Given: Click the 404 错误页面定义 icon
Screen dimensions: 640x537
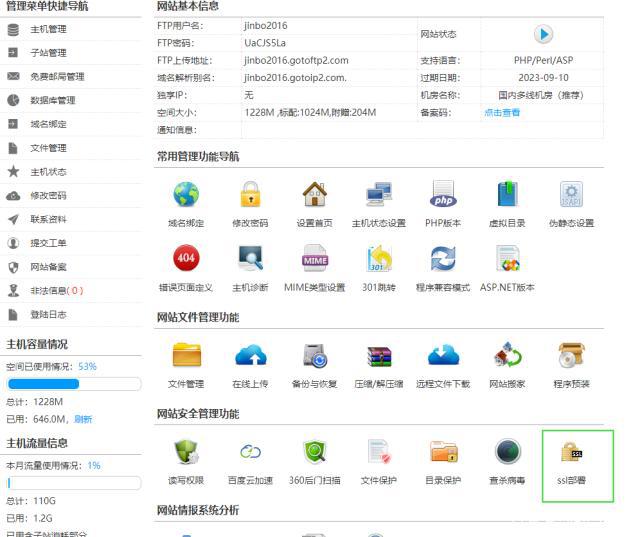Looking at the screenshot, I should [x=186, y=258].
